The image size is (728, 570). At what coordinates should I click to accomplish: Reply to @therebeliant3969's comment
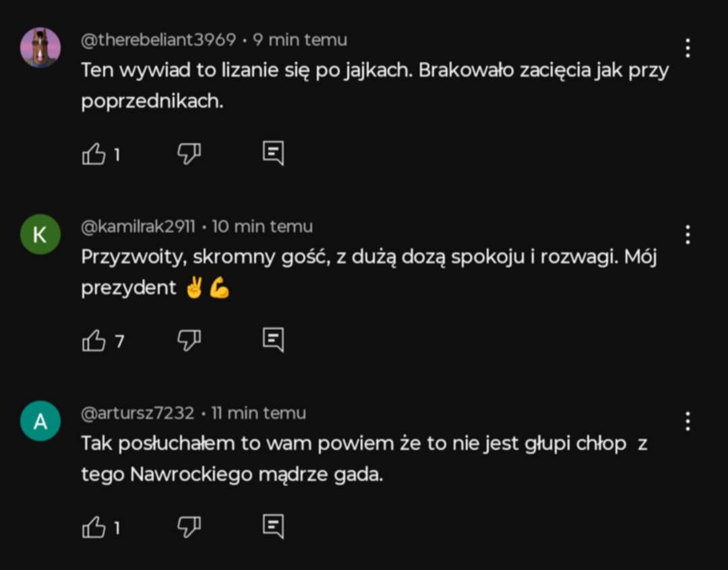click(x=273, y=154)
